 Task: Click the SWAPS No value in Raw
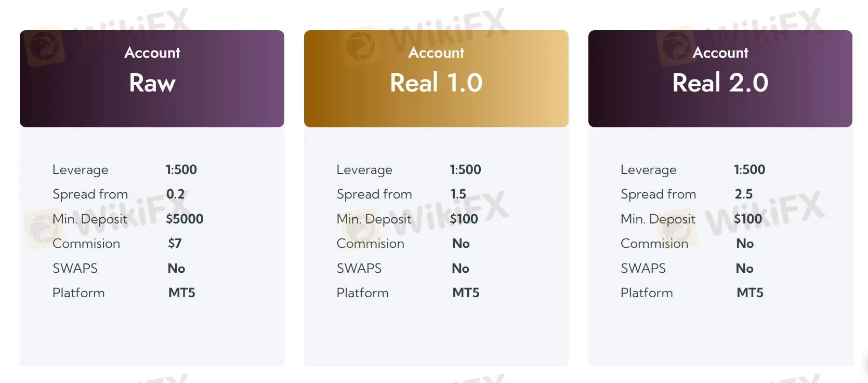pos(176,268)
